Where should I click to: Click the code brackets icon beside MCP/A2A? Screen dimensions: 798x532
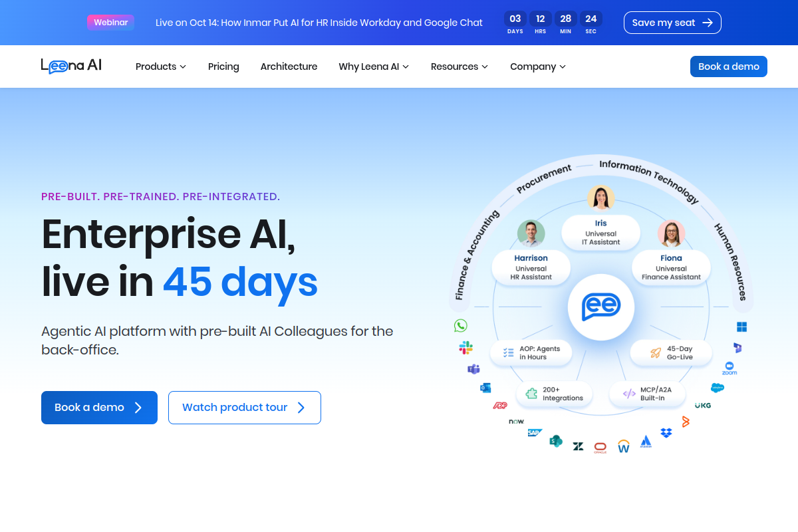pos(629,394)
